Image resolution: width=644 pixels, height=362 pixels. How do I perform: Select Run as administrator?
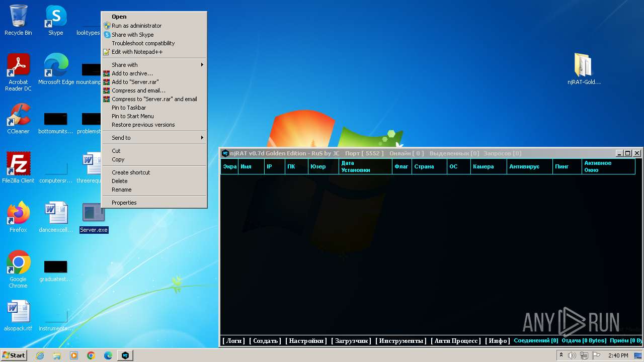coord(154,26)
